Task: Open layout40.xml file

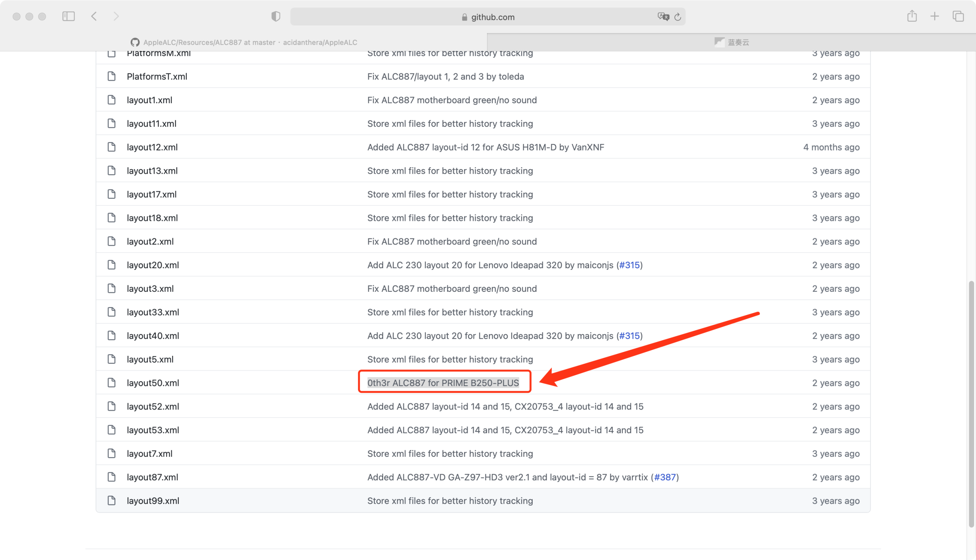Action: point(153,336)
